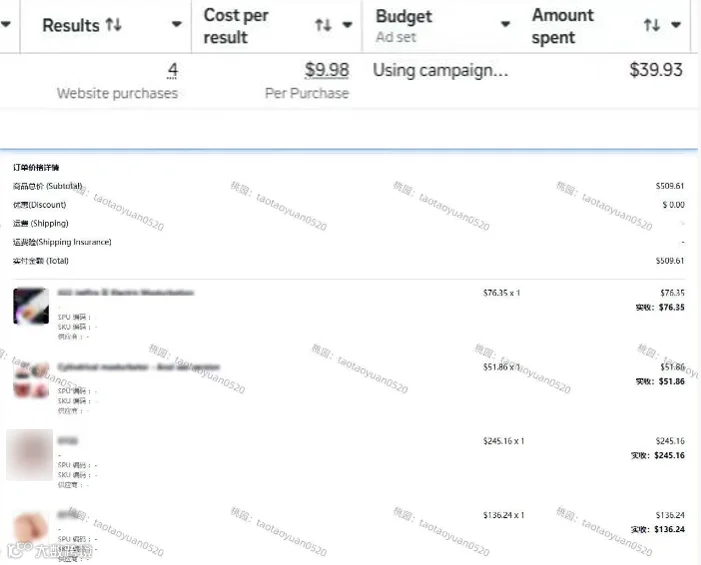The width and height of the screenshot is (701, 565).
Task: Open the leftmost partially visible column dropdown
Action: (5, 24)
